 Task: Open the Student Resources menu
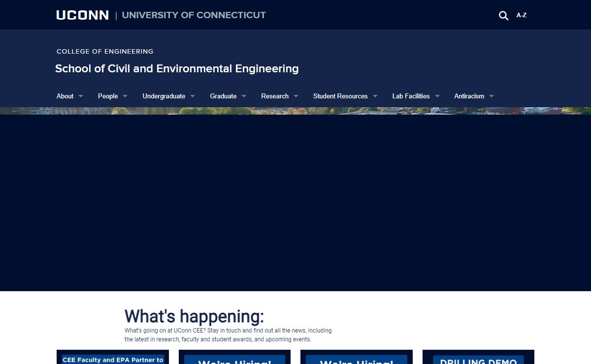340,96
